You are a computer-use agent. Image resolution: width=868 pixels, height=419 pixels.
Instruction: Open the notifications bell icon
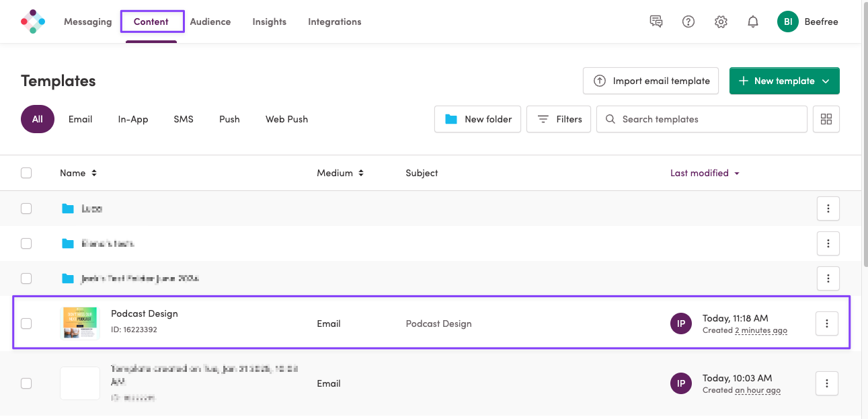coord(753,22)
